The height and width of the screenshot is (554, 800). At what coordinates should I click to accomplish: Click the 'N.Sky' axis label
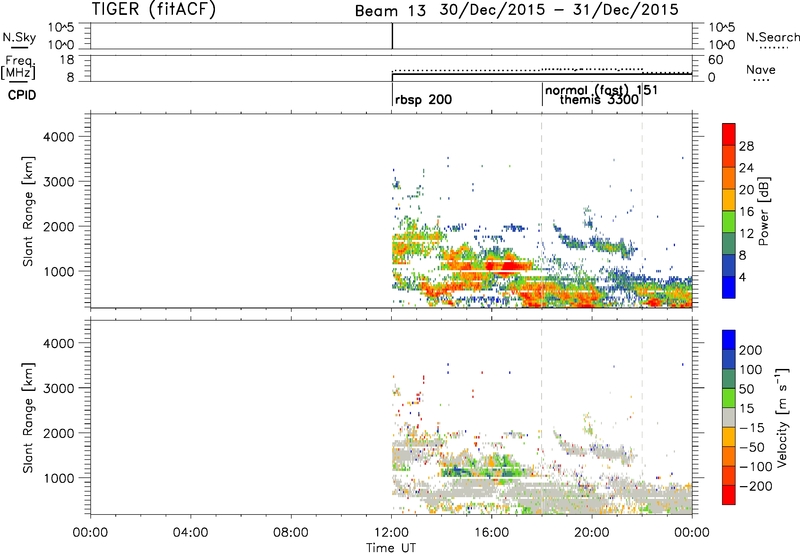[x=19, y=37]
